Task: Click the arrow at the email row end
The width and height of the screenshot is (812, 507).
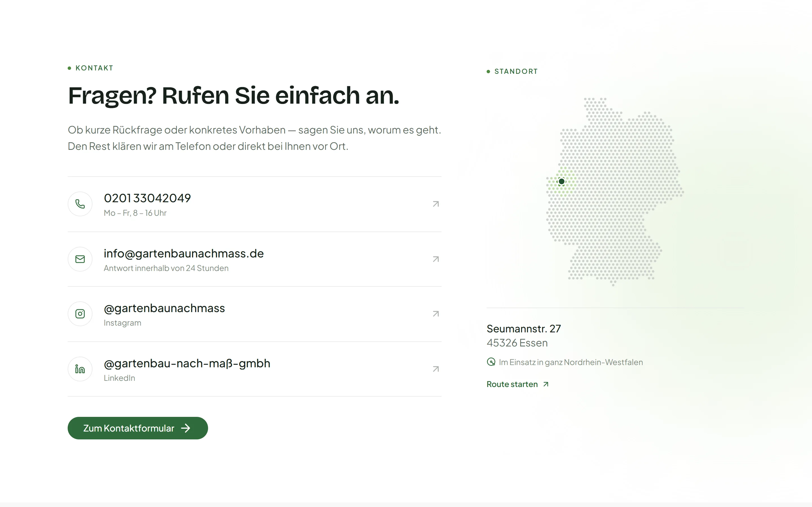Action: click(436, 259)
